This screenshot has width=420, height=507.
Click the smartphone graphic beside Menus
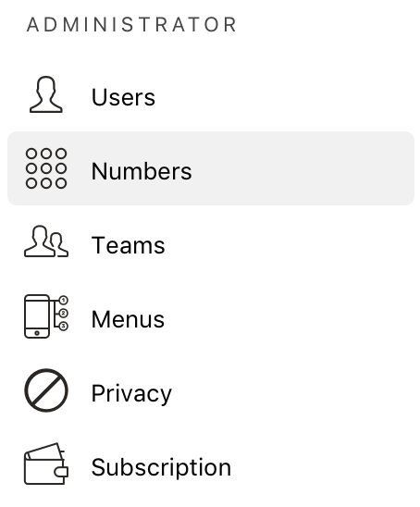pyautogui.click(x=37, y=316)
